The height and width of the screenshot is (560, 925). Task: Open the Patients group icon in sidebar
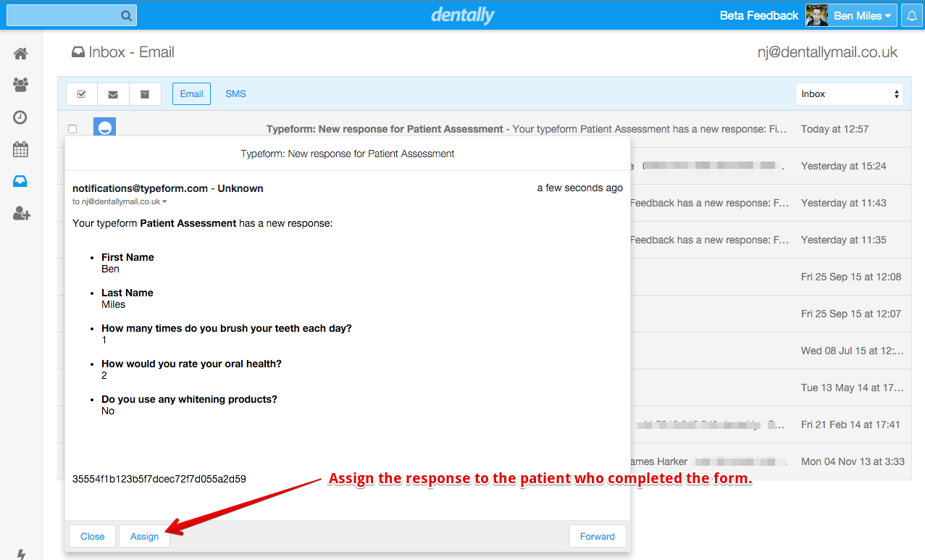(20, 85)
